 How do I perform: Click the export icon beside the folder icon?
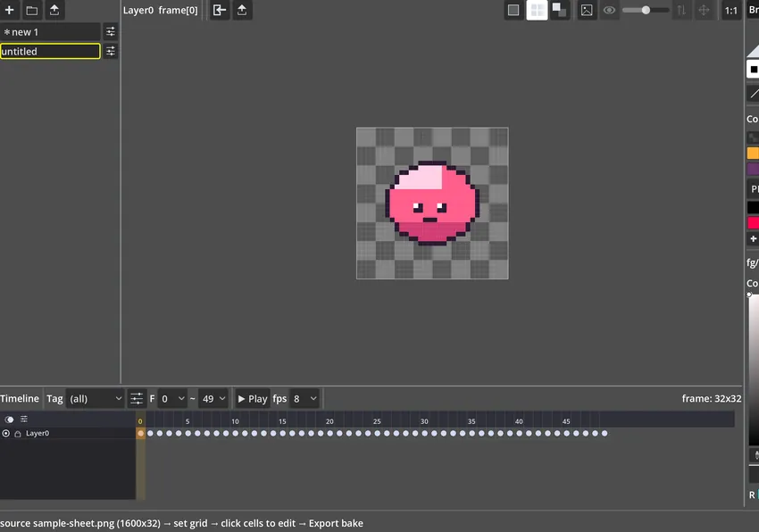[x=54, y=10]
